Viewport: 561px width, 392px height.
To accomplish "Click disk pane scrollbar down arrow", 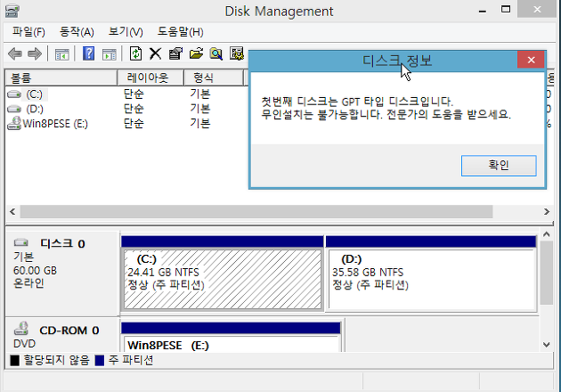I will tap(547, 345).
